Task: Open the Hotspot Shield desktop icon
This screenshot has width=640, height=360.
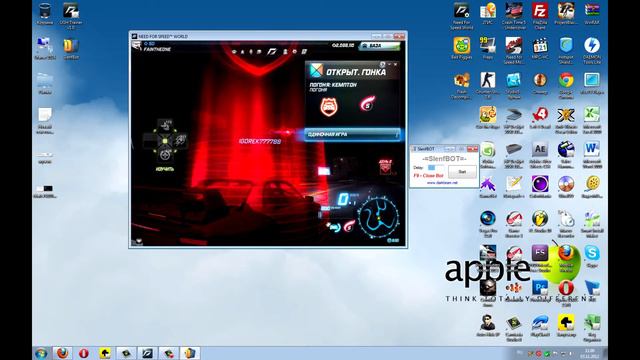Action: point(566,50)
